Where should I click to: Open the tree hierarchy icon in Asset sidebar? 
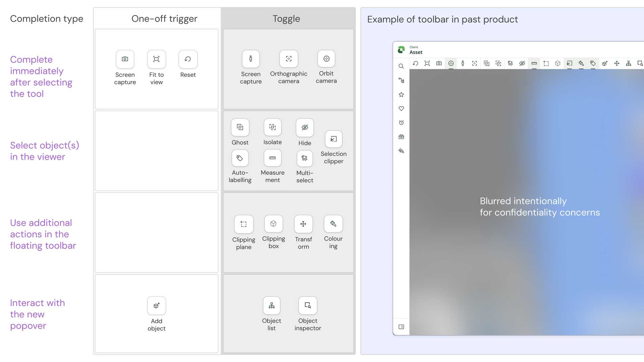click(401, 80)
